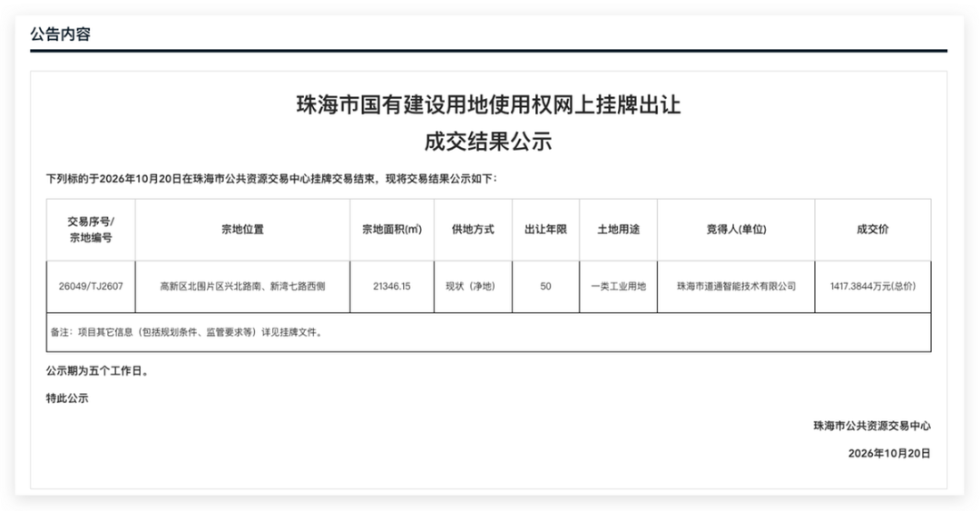Click the title 珠海市国有建设用地使用权网上挂牌出让
This screenshot has width=980, height=511.
488,104
